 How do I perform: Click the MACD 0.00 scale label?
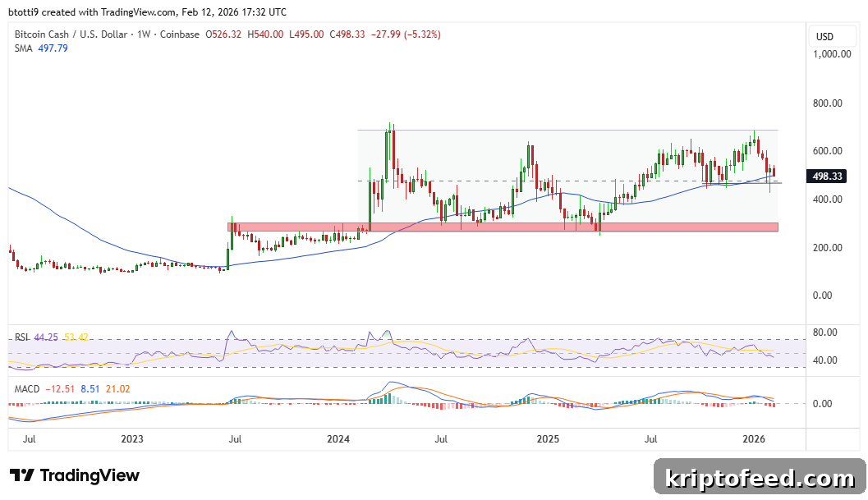823,404
